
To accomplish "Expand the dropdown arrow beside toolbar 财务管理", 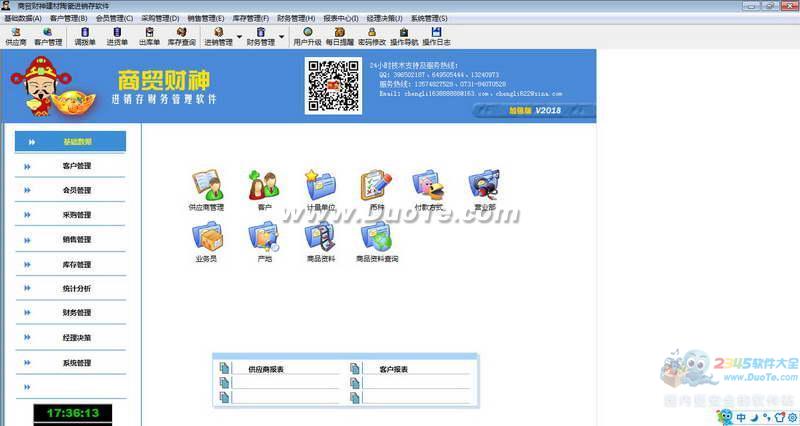I will pos(281,37).
